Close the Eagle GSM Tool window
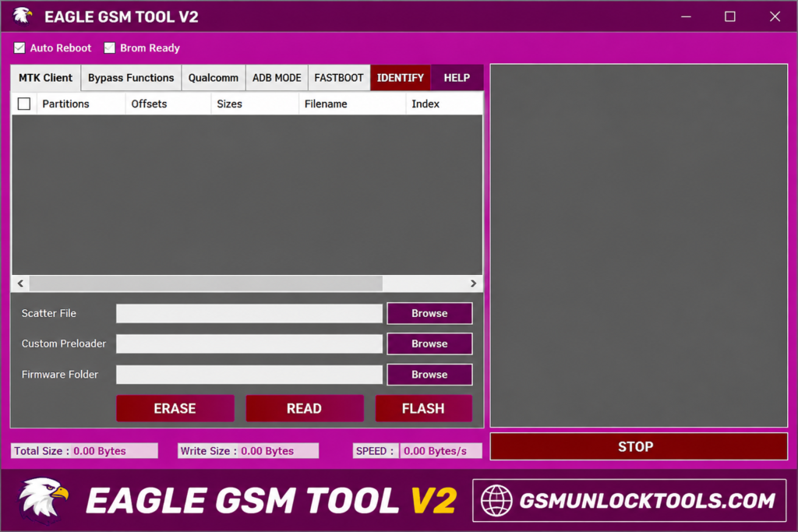 [x=775, y=17]
